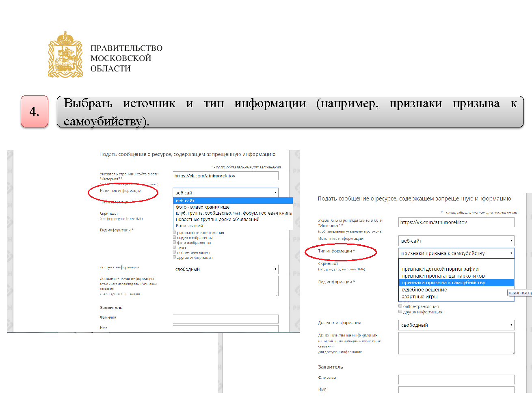Tick the 'текст' checkbox in the left form
Image resolution: width=532 pixels, height=399 pixels.
point(175,247)
